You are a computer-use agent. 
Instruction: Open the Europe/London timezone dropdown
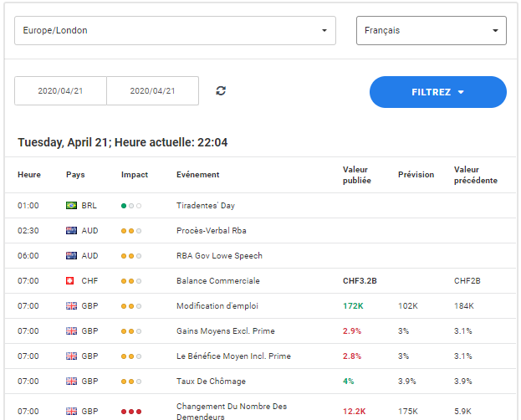(175, 31)
